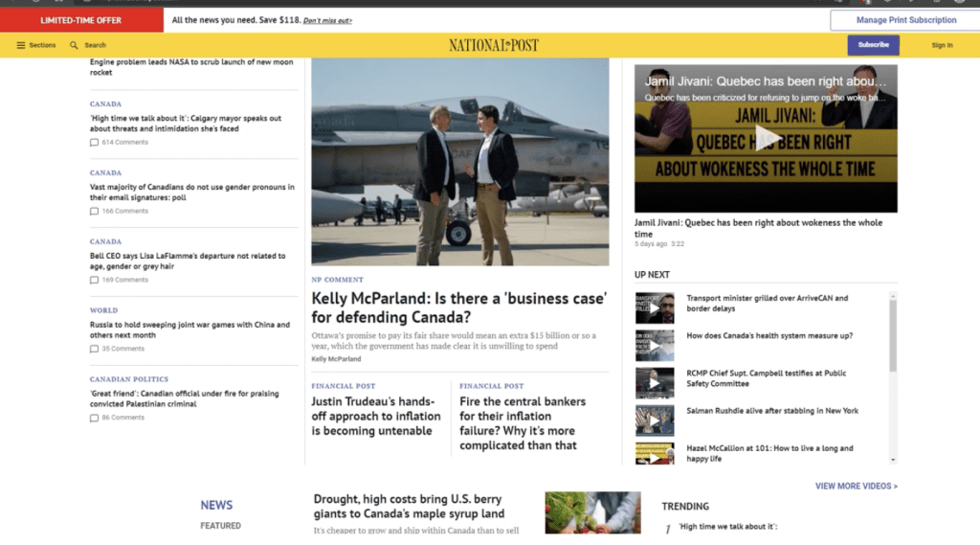Click the Search label in header
980x545 pixels.
click(x=95, y=45)
